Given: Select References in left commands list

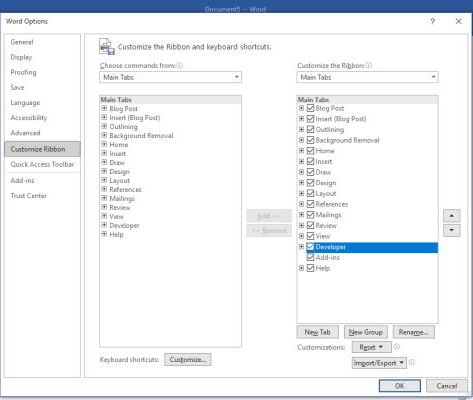Looking at the screenshot, I should [x=125, y=189].
